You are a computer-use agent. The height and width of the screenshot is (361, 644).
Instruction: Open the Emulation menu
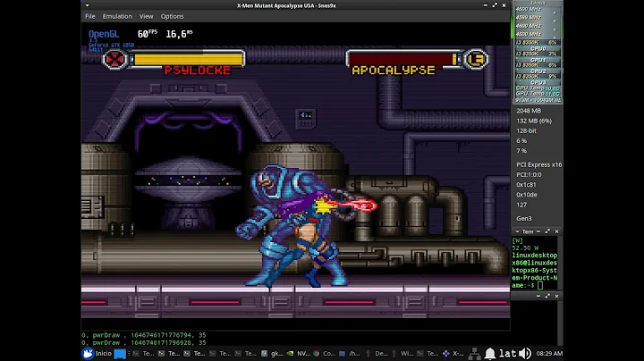coord(117,16)
